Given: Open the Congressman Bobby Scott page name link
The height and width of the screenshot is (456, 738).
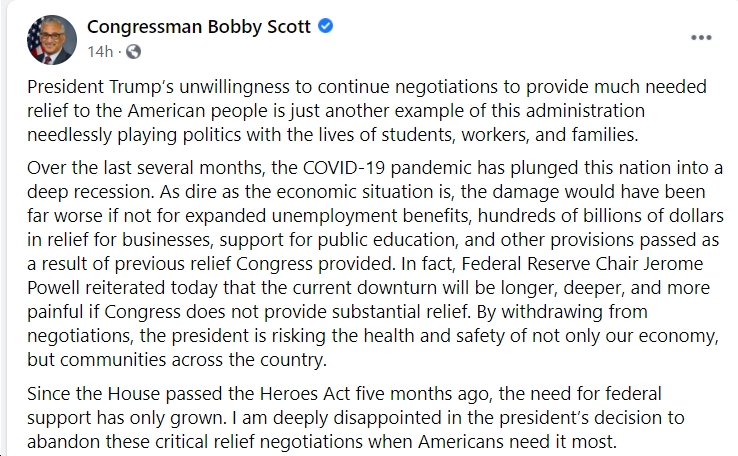Looking at the screenshot, I should (x=199, y=27).
